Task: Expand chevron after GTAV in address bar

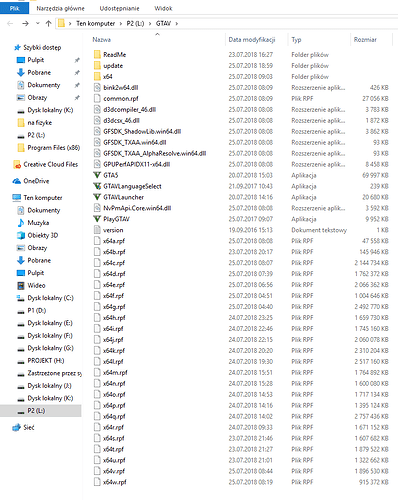Action: 177,23
